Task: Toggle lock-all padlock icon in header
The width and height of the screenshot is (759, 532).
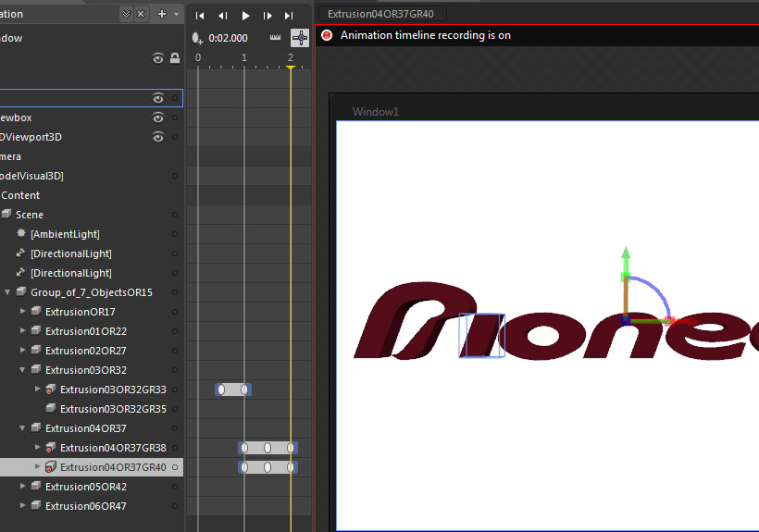Action: pos(175,58)
